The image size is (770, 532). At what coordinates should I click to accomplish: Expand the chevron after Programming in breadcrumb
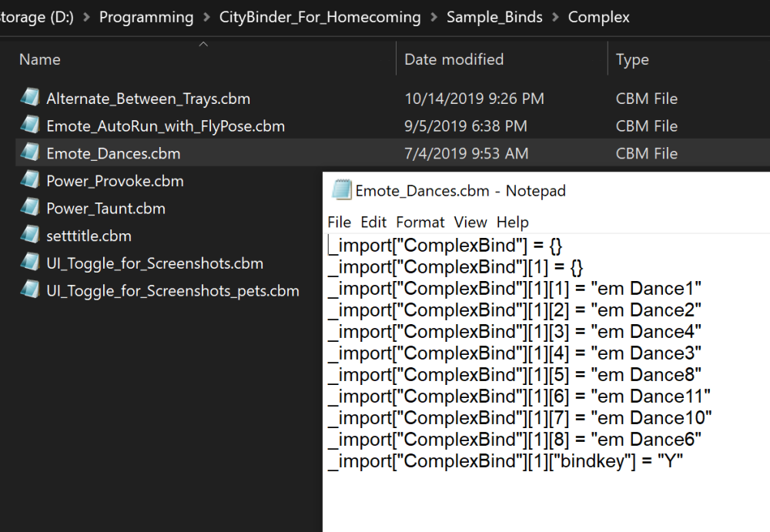coord(206,17)
